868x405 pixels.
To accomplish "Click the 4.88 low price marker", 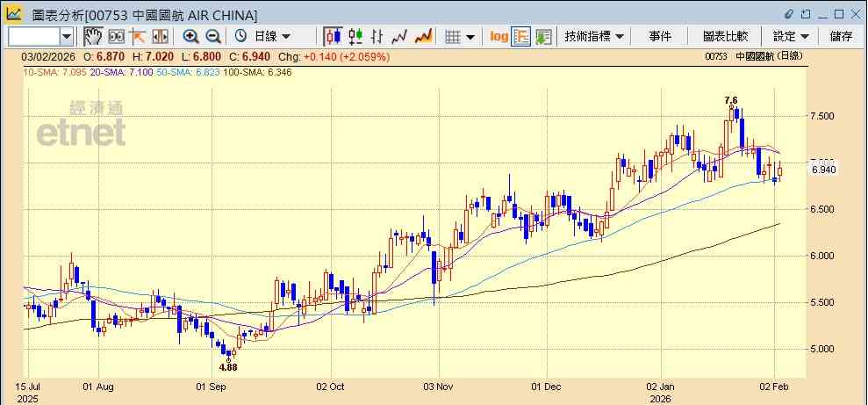I will tap(228, 366).
